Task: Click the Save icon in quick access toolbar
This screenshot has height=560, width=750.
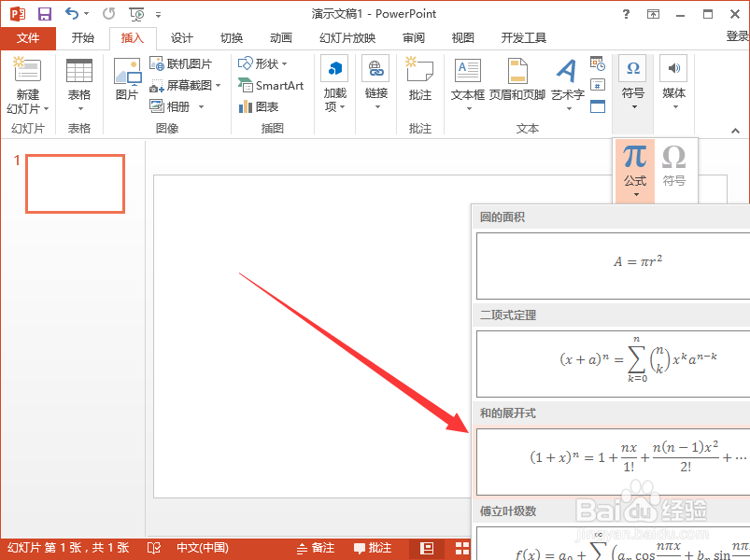Action: (45, 14)
